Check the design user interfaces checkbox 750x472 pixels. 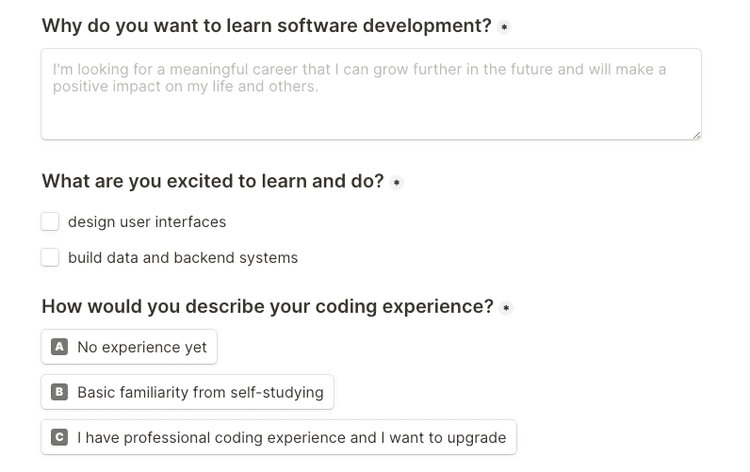[50, 222]
